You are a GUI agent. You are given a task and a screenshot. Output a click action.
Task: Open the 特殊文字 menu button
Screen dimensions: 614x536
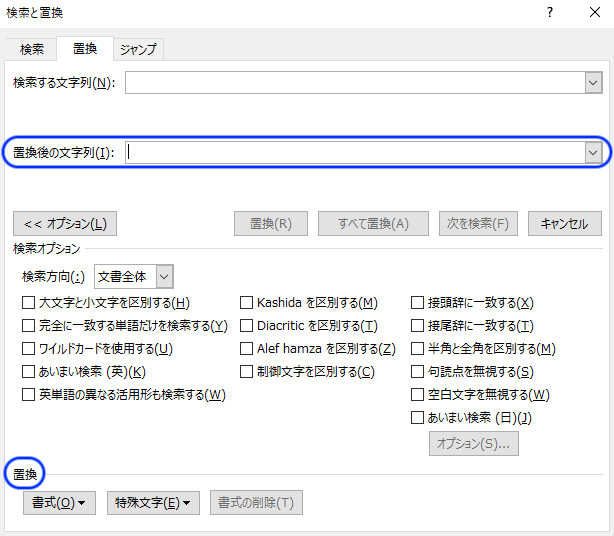153,502
